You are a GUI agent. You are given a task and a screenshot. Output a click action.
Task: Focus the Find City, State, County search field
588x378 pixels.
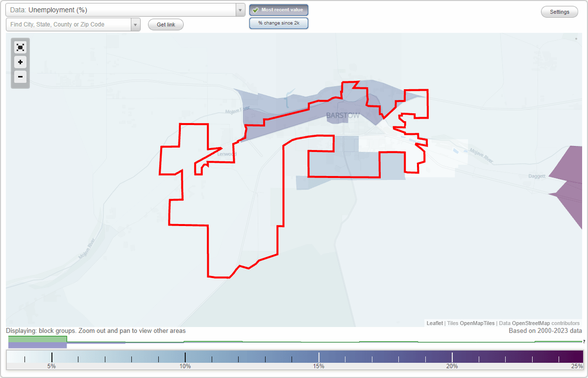69,25
